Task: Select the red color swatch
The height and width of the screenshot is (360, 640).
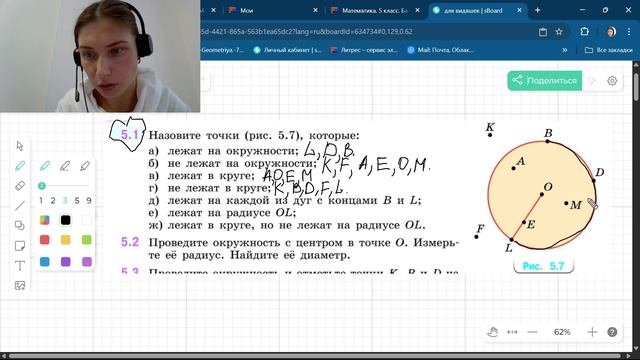Action: [44, 240]
